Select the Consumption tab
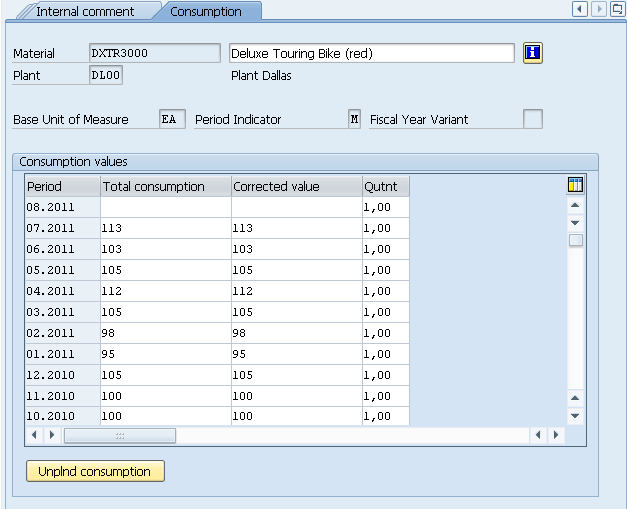Screen dimensions: 627x509 point(206,11)
